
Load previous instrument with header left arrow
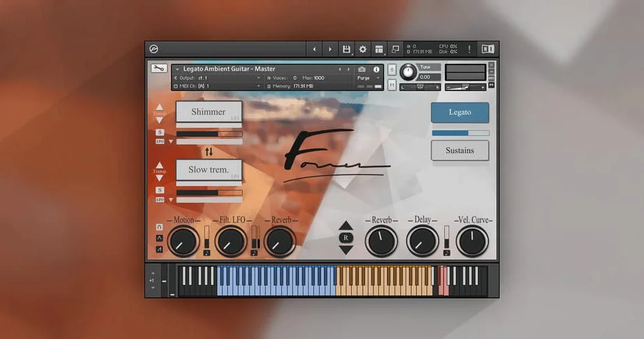340,69
